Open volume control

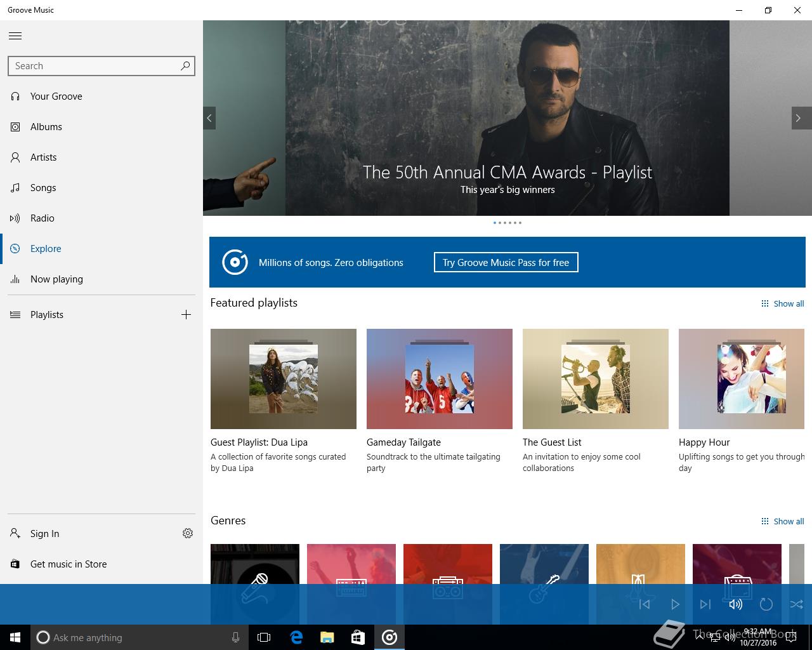click(x=736, y=604)
